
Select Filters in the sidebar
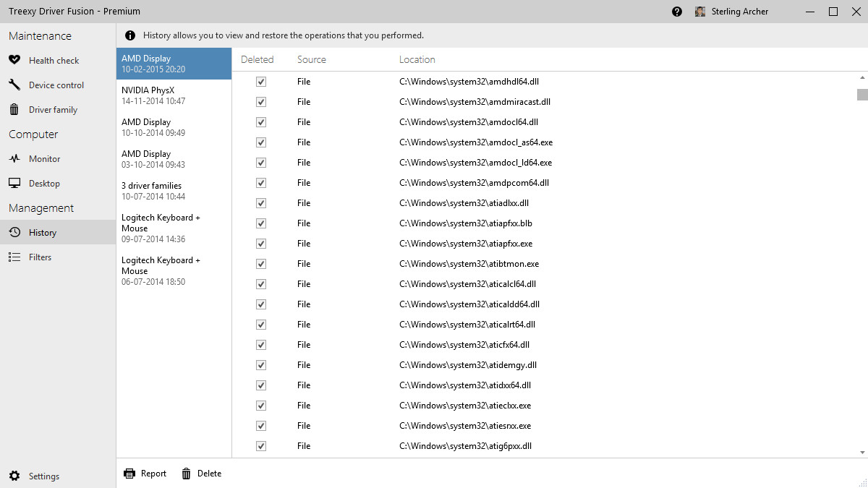58,257
